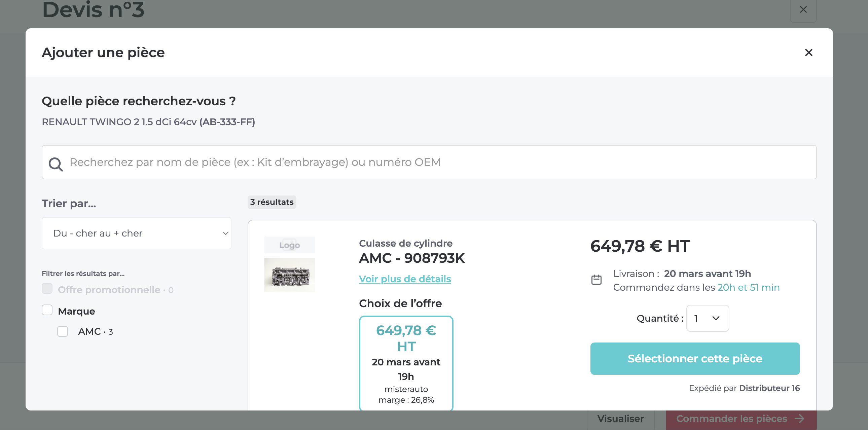868x430 pixels.
Task: Click Sélectionner cette pièce
Action: click(x=695, y=359)
